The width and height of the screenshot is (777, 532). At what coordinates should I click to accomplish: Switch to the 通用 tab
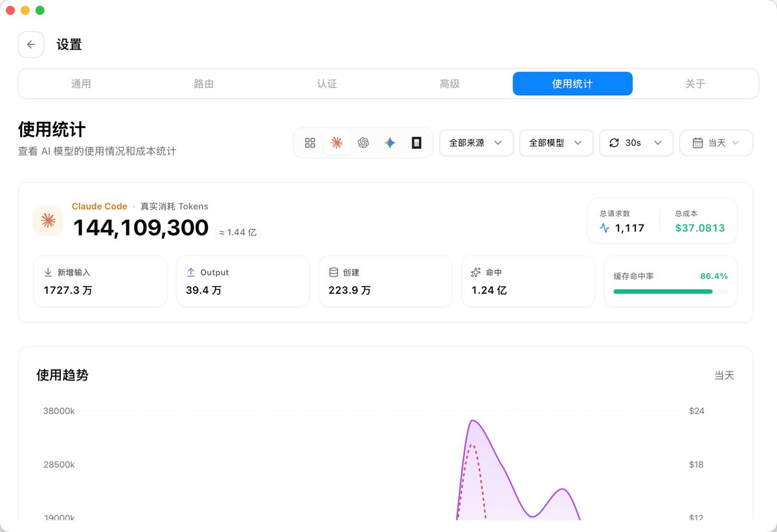(x=81, y=83)
